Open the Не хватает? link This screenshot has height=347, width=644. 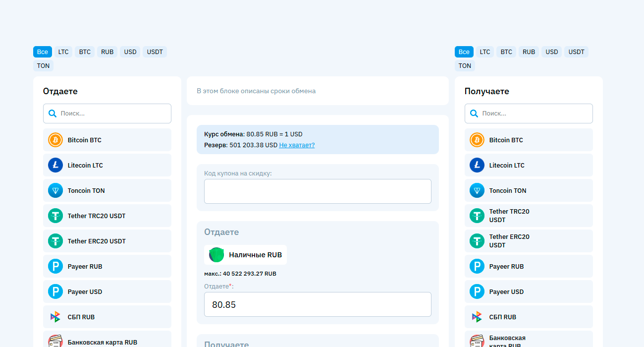297,145
